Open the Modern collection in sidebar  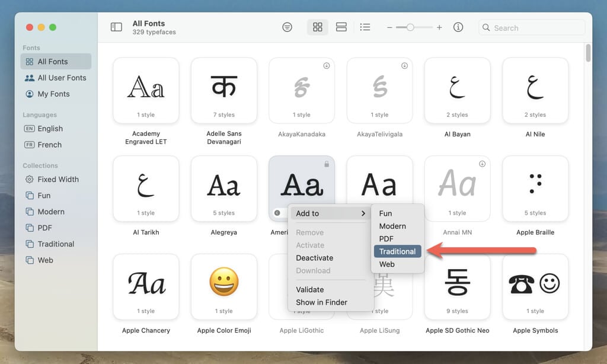56,212
